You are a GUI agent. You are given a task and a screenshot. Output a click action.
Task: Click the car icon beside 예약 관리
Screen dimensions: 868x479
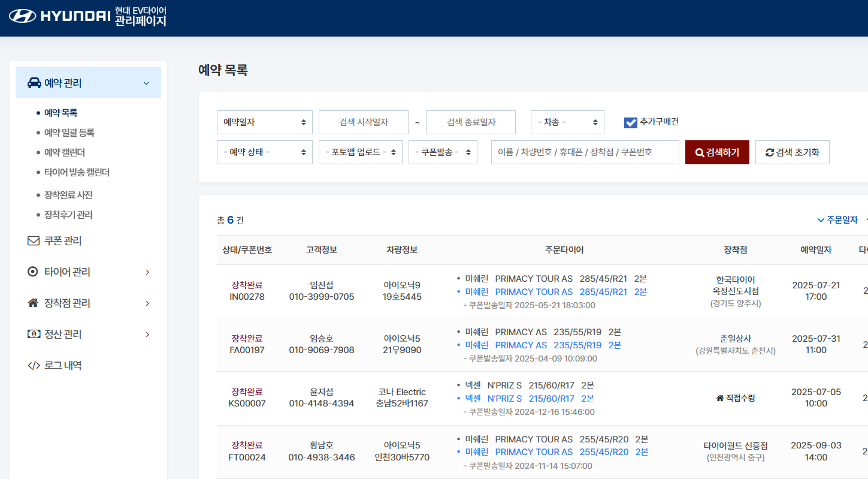34,83
